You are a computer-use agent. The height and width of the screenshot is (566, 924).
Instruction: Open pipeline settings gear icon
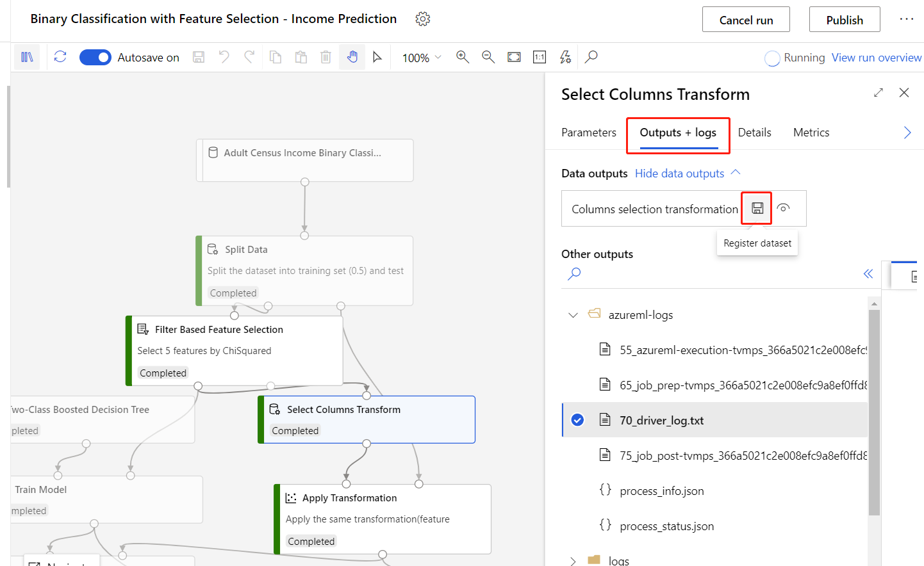(x=422, y=19)
